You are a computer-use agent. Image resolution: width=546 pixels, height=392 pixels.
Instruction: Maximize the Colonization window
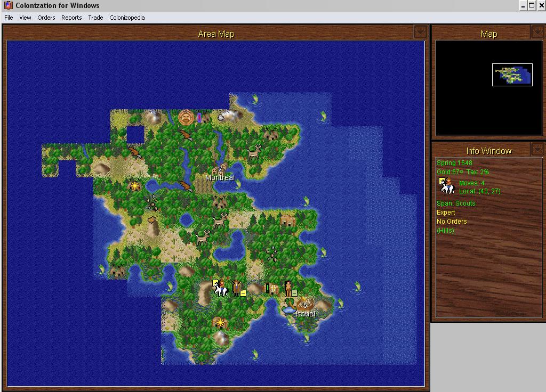pos(532,5)
